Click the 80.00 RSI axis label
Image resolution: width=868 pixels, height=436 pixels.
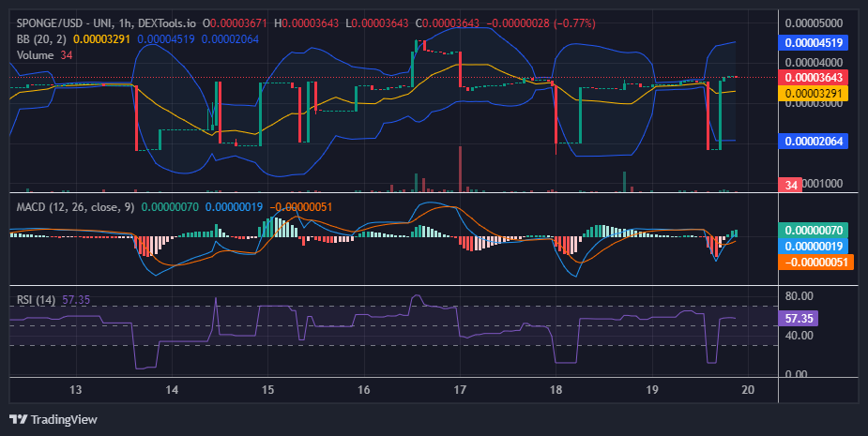pyautogui.click(x=799, y=296)
